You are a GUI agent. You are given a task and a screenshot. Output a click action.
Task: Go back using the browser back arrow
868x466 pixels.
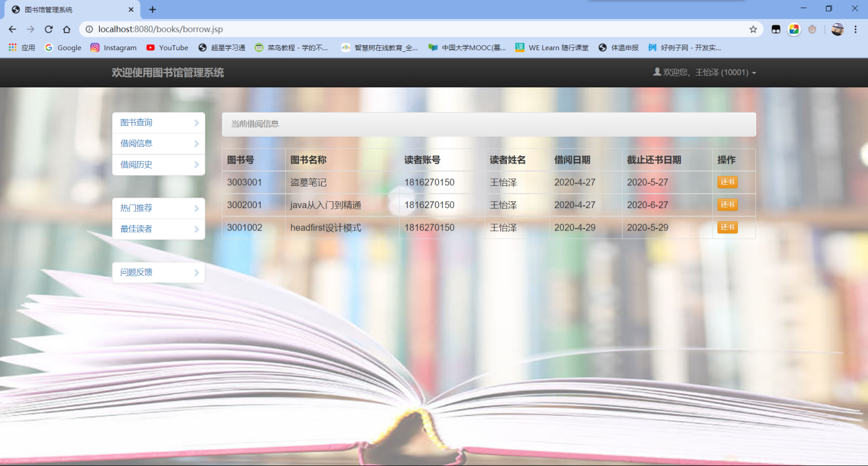tap(12, 29)
